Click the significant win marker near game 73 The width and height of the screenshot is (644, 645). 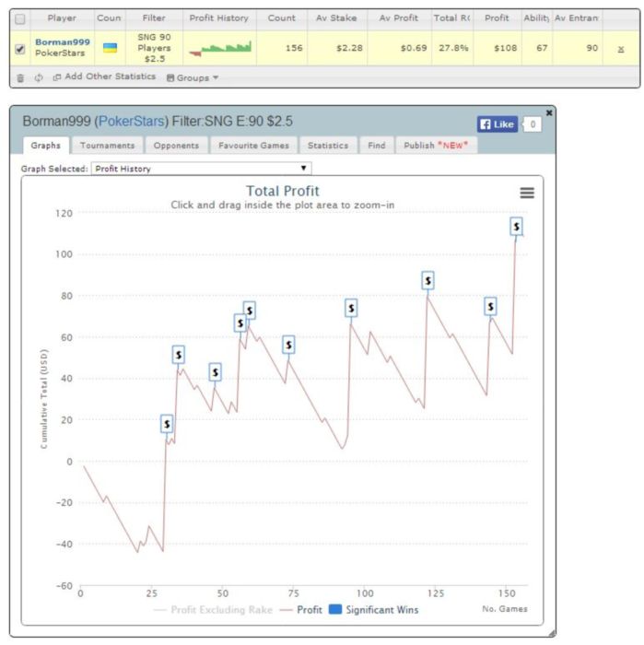(x=288, y=345)
